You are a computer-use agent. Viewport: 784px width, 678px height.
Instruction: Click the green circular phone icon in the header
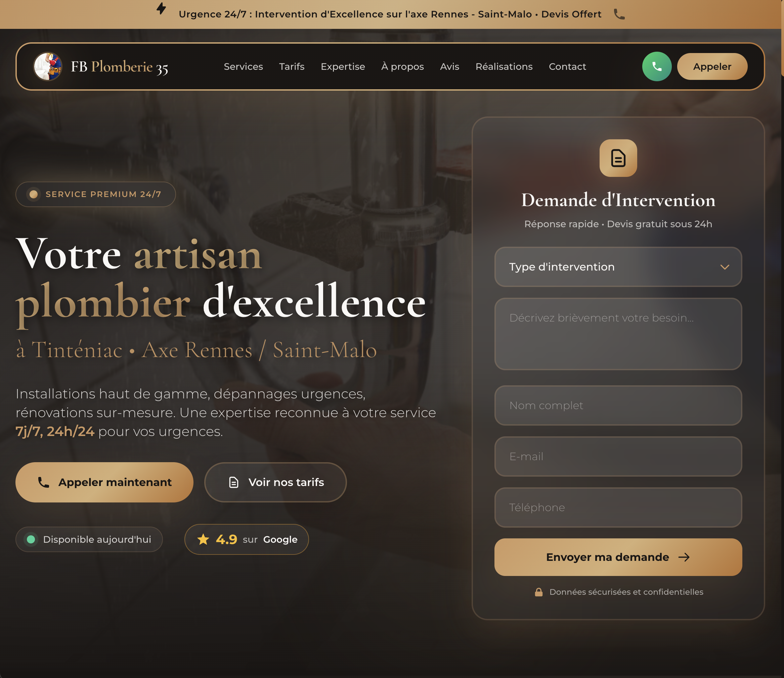[x=656, y=66]
